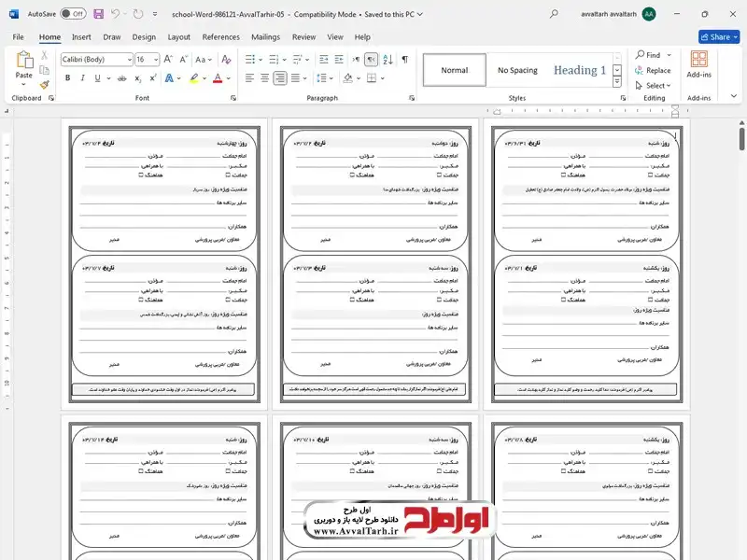
Task: Set left-to-right text direction
Action: click(356, 59)
